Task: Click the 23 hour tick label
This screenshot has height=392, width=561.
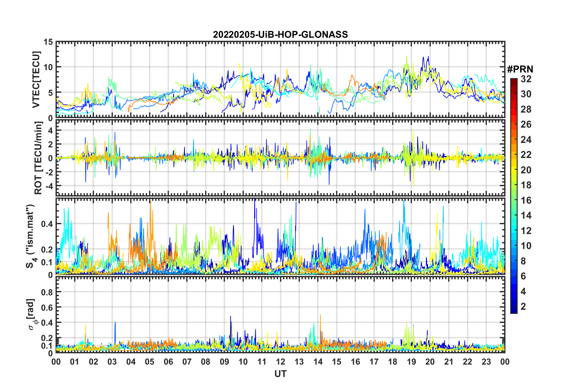Action: (486, 362)
